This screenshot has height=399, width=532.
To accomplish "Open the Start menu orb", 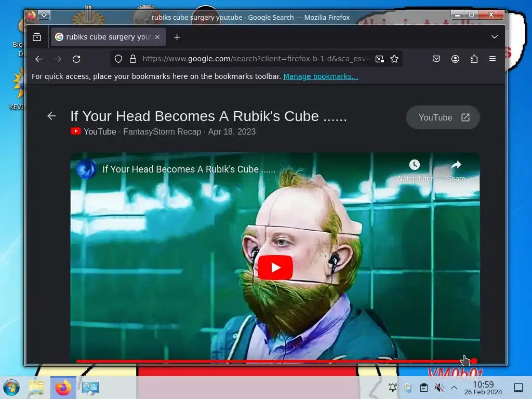I will pyautogui.click(x=11, y=388).
